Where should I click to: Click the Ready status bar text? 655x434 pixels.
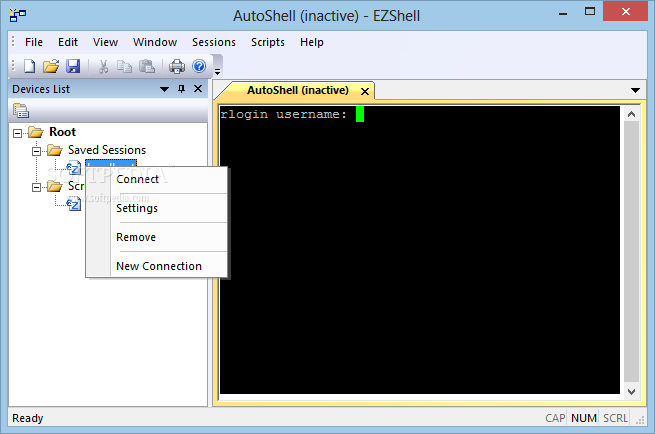click(28, 418)
